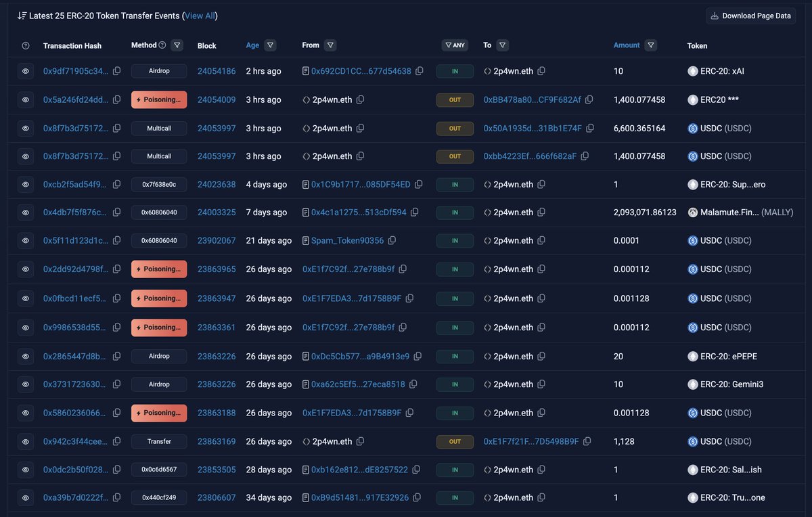Copy address 0xE1F7f21F...7D5498B9F
The image size is (812, 517).
click(x=587, y=441)
